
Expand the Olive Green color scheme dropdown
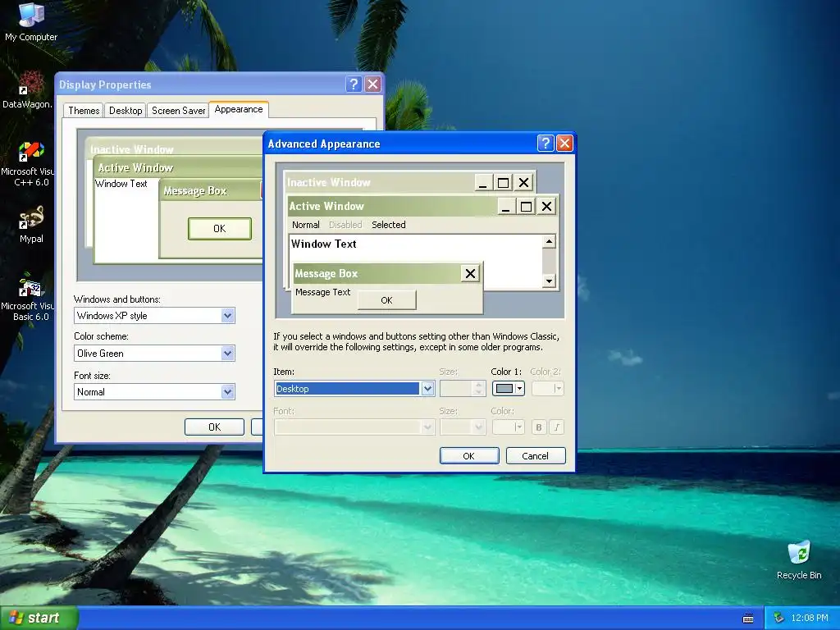coord(228,353)
